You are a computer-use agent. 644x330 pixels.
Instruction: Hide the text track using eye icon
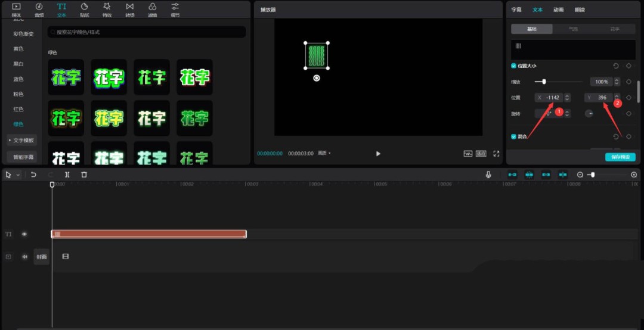(x=24, y=235)
